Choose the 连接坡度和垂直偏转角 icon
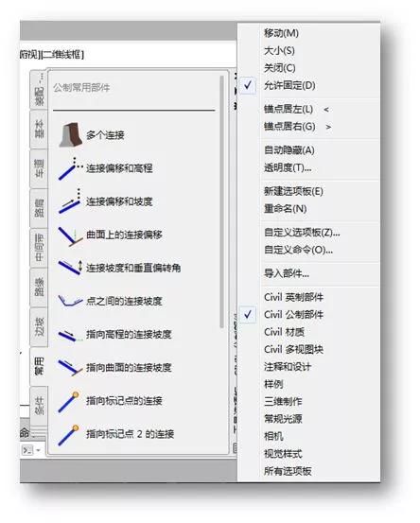The width and height of the screenshot is (420, 523). (x=70, y=268)
